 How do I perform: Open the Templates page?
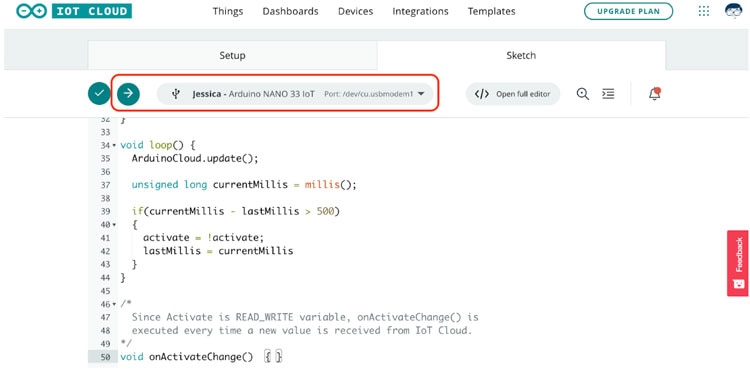point(492,11)
